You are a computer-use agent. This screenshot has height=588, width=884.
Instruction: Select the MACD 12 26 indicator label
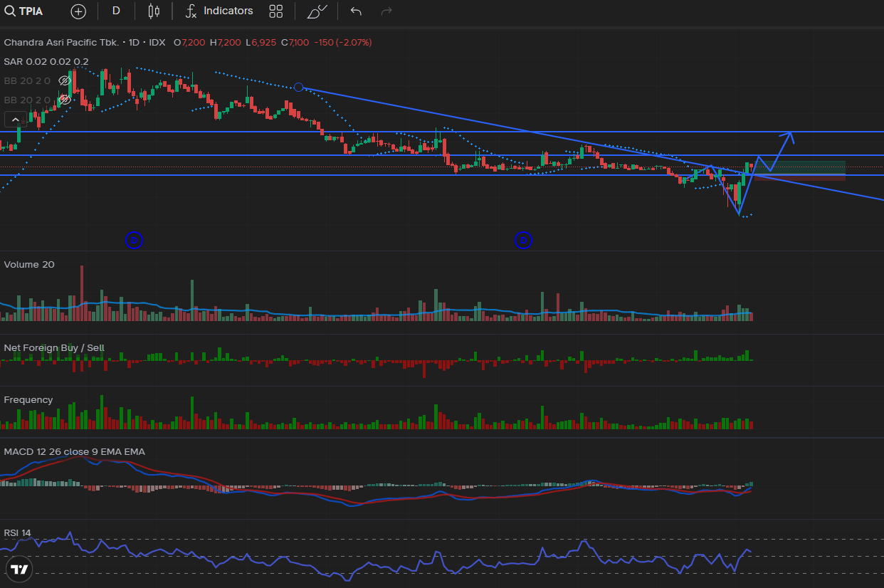(x=74, y=452)
